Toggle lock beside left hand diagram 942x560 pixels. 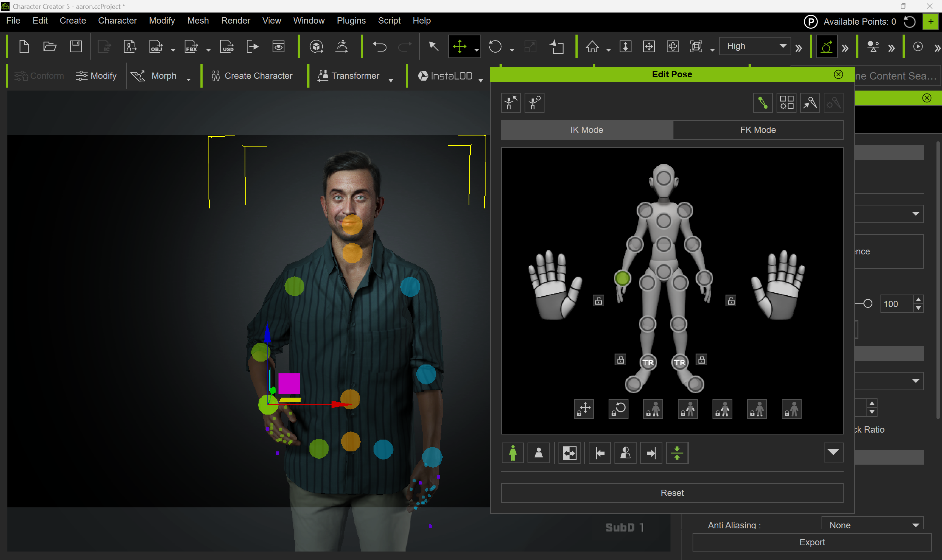599,301
